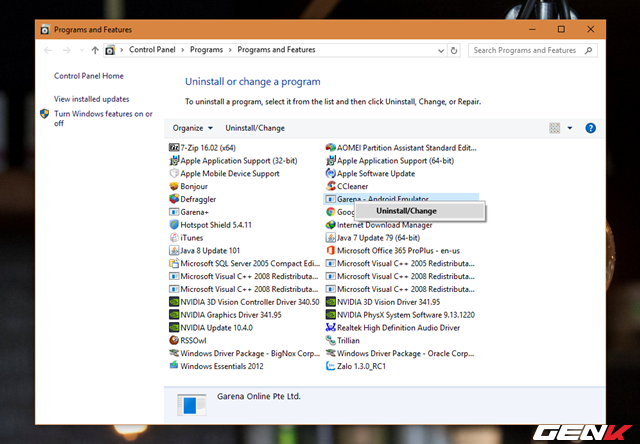Screen dimensions: 640x444
Task: Click the Microsoft Office 365 ProPlus icon
Action: pyautogui.click(x=330, y=250)
